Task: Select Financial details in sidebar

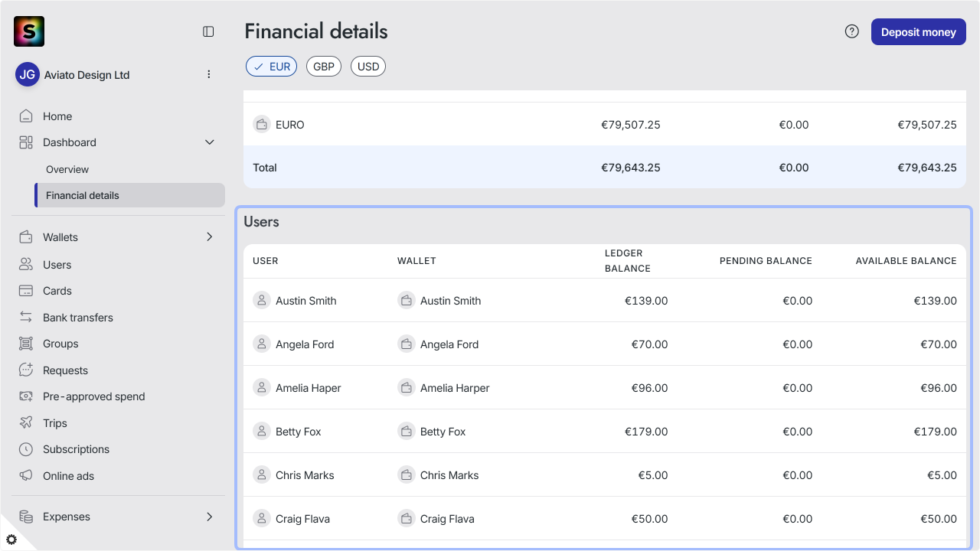Action: [129, 195]
